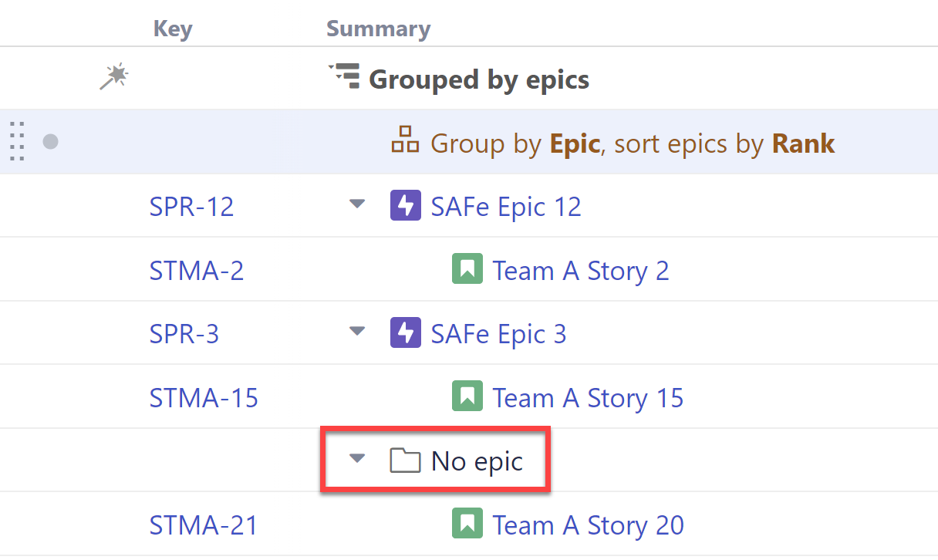The height and width of the screenshot is (560, 938).
Task: Click the Summary column header
Action: tap(378, 29)
